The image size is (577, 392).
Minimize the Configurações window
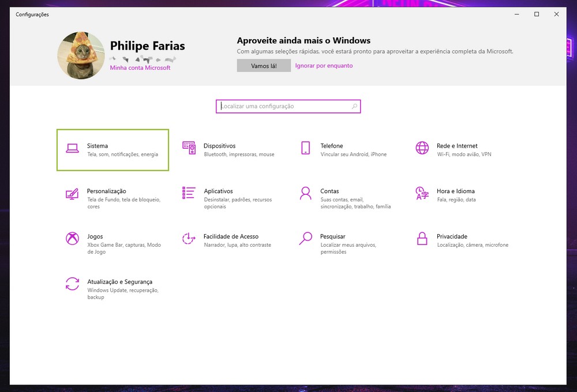pos(516,14)
